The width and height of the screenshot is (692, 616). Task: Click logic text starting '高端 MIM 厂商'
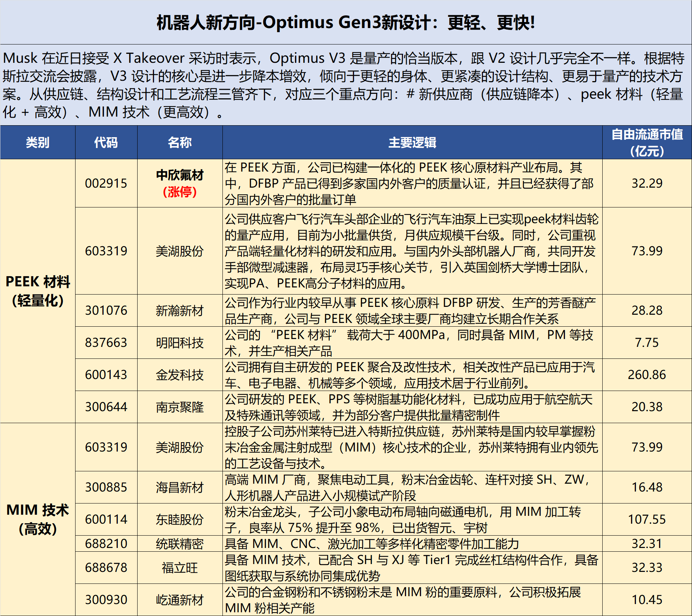tap(407, 487)
